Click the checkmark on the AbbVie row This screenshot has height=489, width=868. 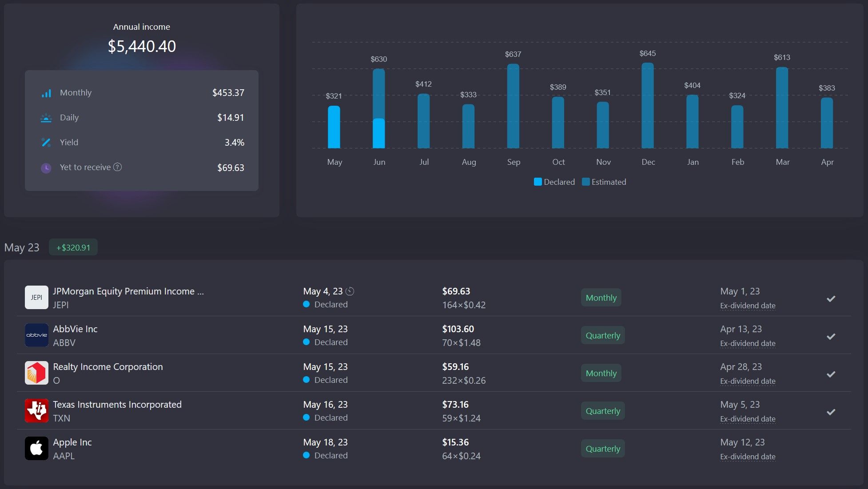[831, 336]
